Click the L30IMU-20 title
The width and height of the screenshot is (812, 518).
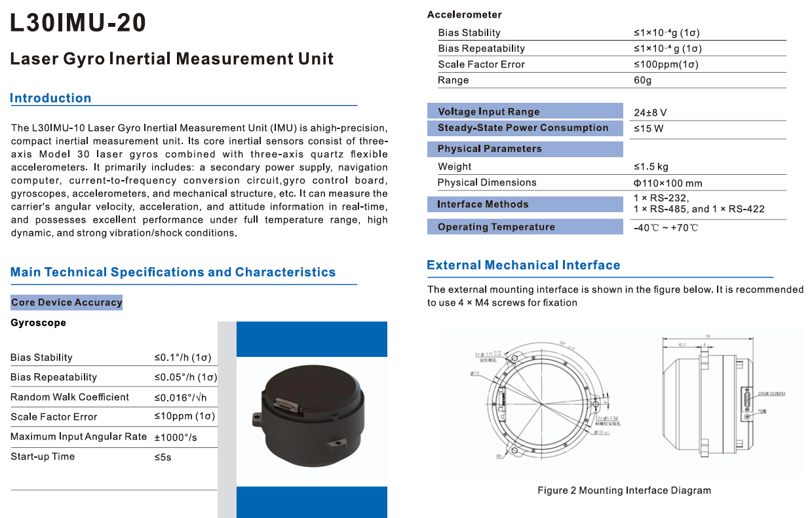tap(78, 23)
